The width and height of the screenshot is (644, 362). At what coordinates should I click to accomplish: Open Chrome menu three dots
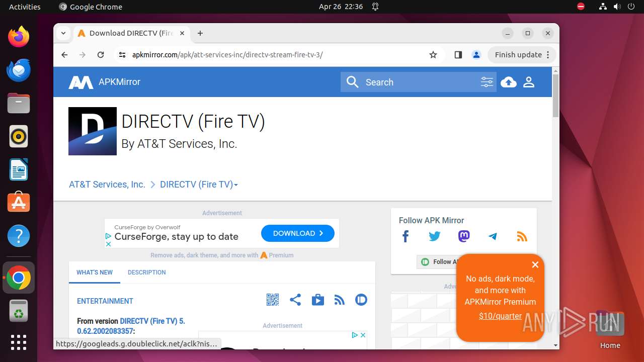[x=549, y=55]
